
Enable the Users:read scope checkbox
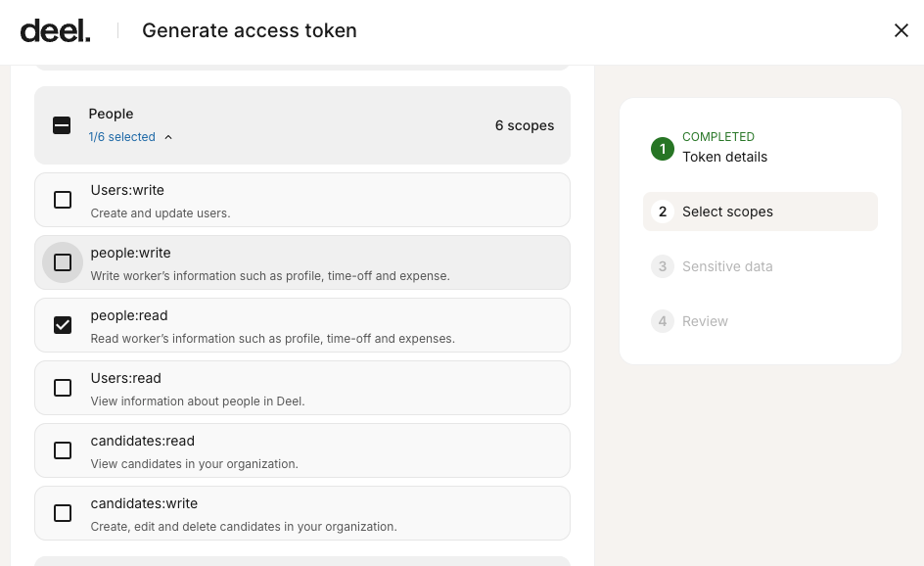click(x=63, y=388)
